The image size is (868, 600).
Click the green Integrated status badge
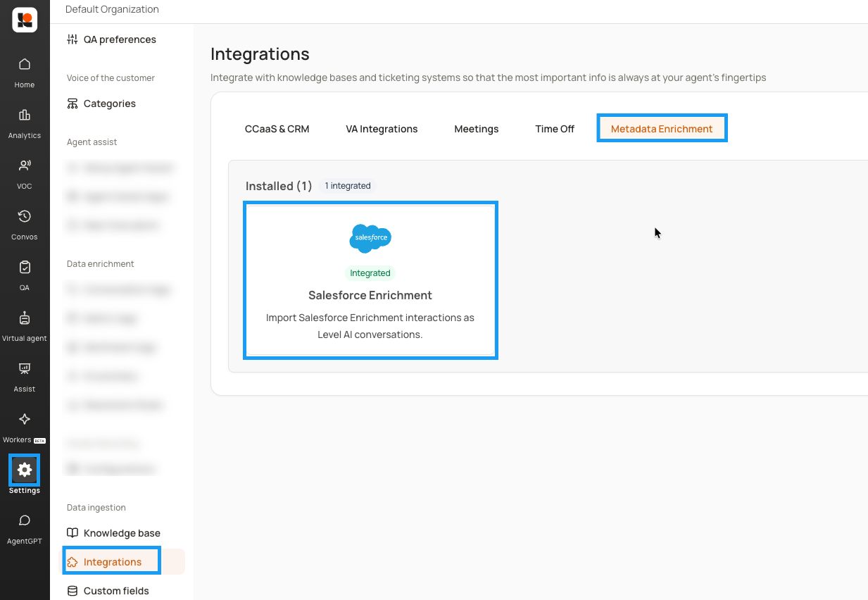tap(370, 273)
